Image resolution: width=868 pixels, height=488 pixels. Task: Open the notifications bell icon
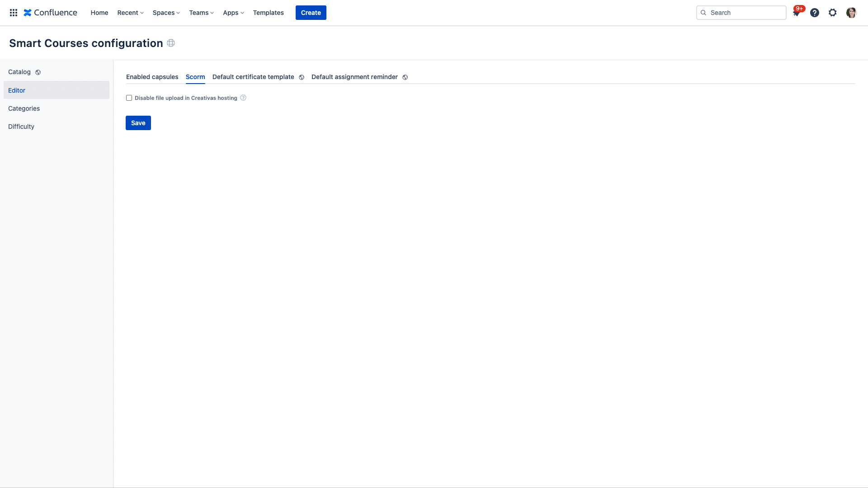click(797, 13)
